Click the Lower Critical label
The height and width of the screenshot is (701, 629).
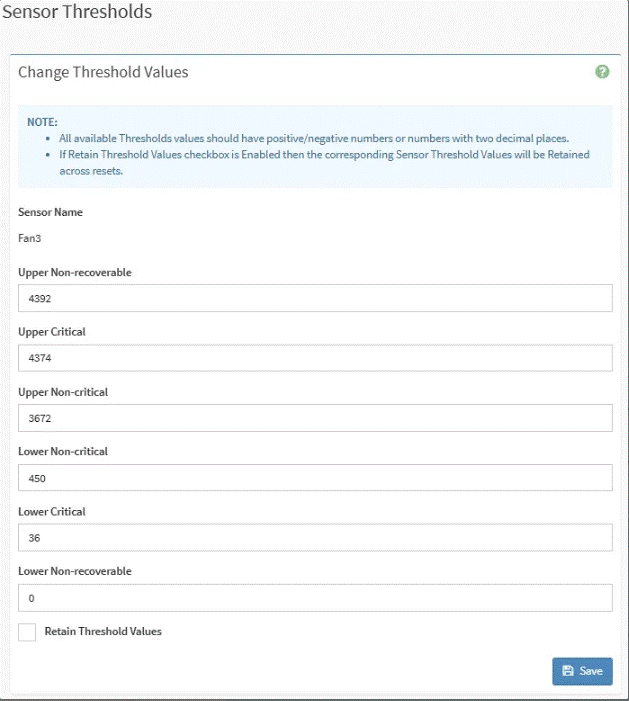coord(52,512)
